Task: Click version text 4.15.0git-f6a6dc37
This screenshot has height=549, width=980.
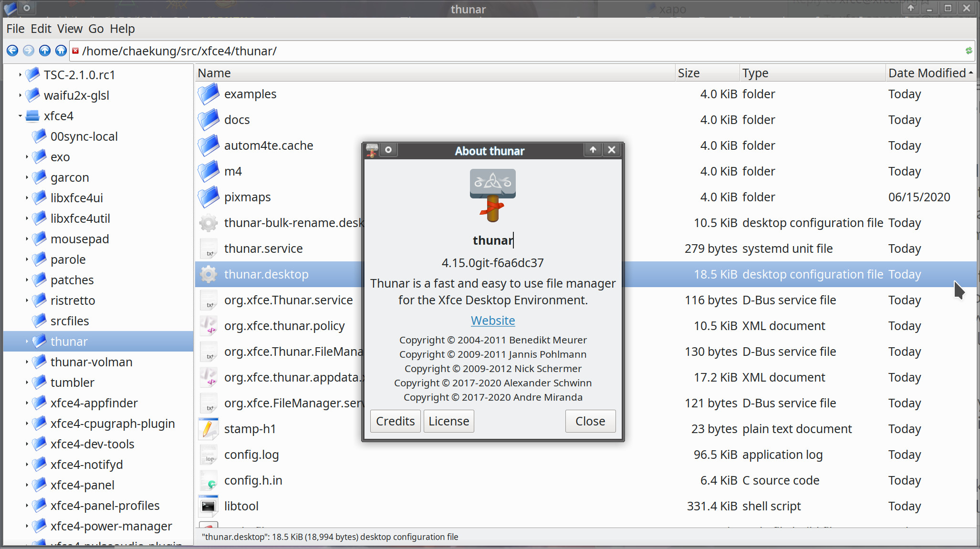Action: (x=493, y=263)
